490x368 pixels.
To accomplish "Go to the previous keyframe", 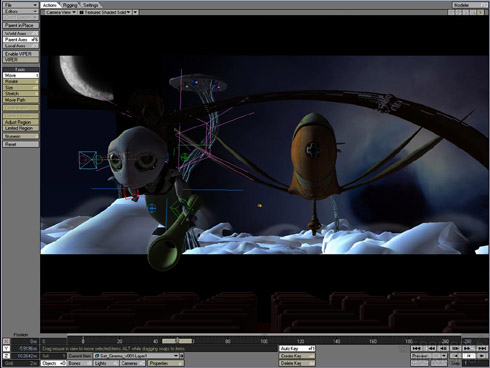I will tap(432, 348).
